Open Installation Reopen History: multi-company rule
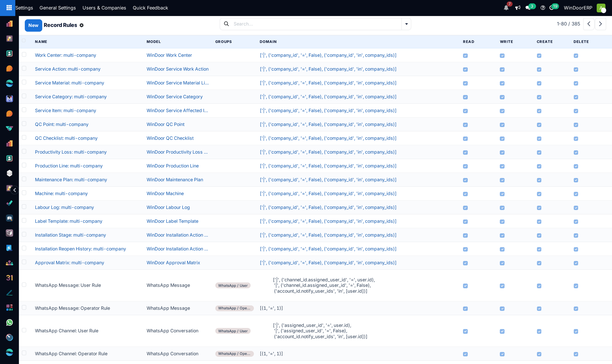 (x=80, y=249)
